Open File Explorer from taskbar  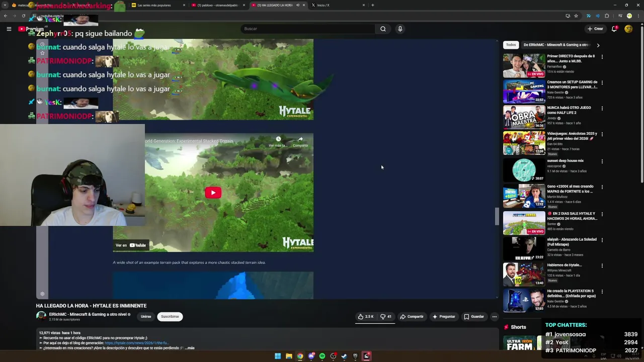[x=289, y=356]
